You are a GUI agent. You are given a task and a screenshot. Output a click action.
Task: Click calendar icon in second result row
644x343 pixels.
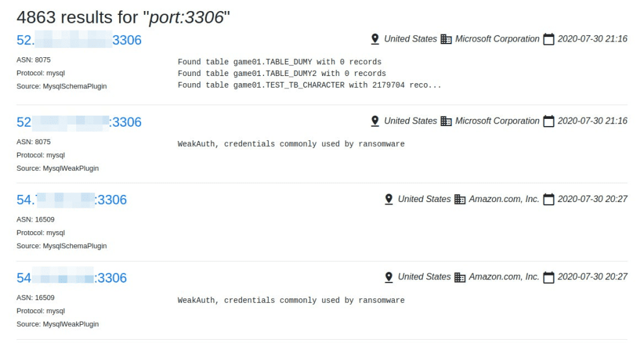(549, 121)
